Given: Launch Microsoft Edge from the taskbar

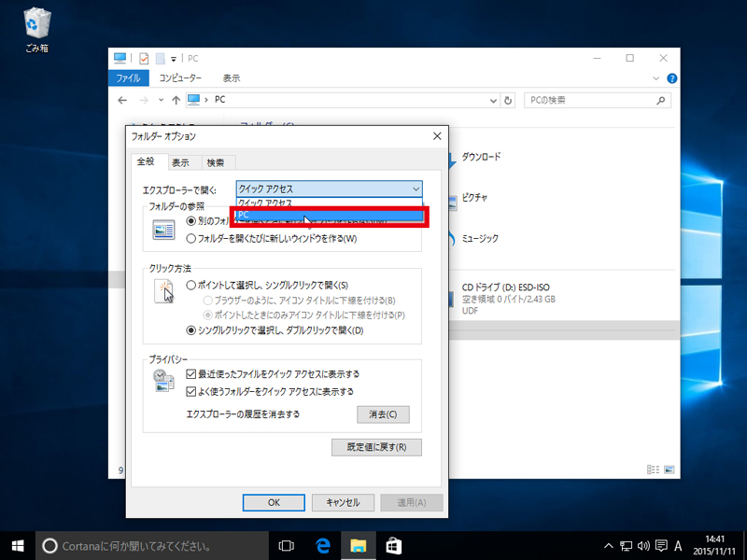Looking at the screenshot, I should [323, 546].
